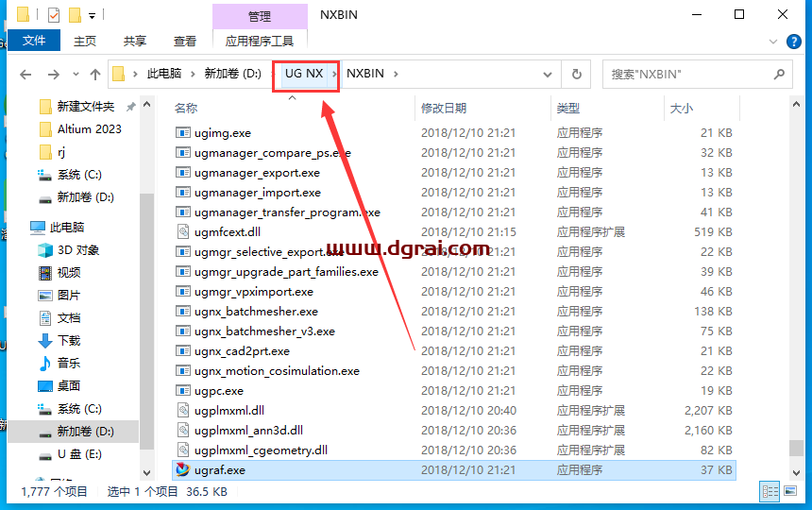The image size is (812, 510).
Task: Expand the recent locations dropdown arrow
Action: 76,74
